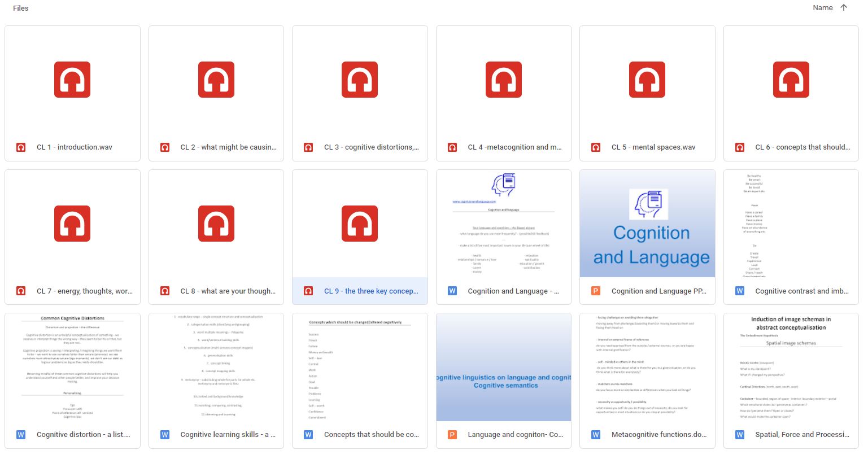Screen dimensions: 868x459
Task: Click the Files section heading
Action: coord(21,8)
